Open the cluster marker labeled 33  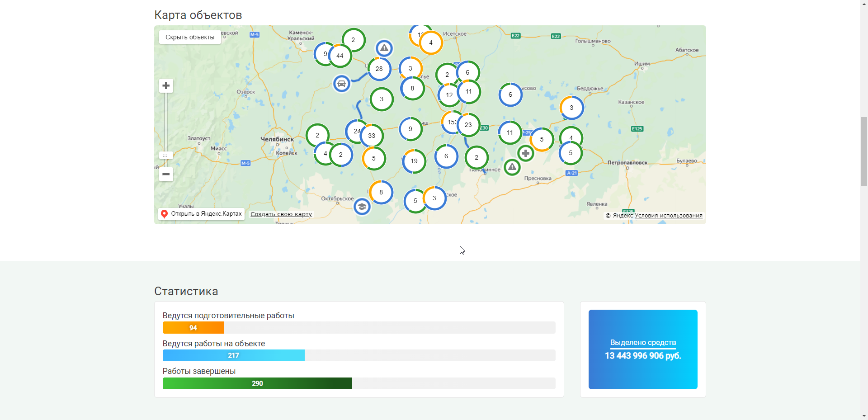tap(372, 136)
